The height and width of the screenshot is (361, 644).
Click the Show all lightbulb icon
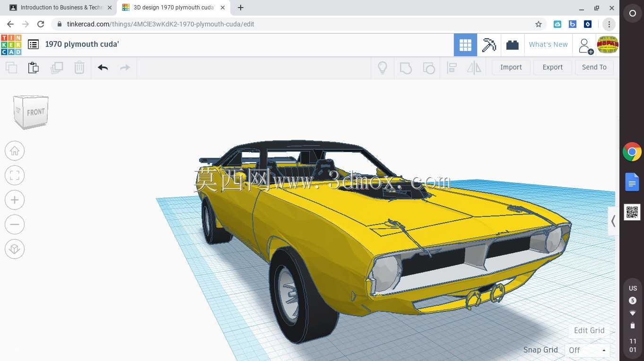click(383, 68)
